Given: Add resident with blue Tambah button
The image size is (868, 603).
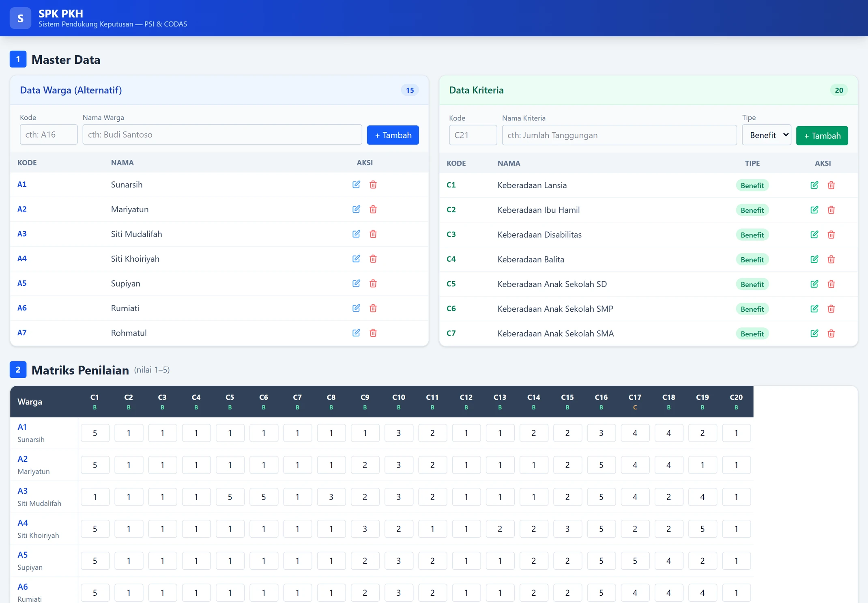Looking at the screenshot, I should coord(393,135).
